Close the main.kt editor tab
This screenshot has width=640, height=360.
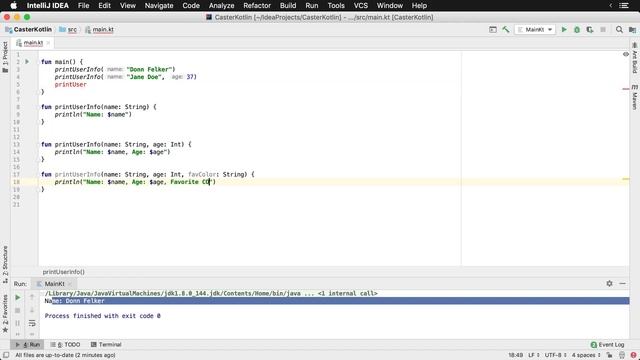(48, 43)
